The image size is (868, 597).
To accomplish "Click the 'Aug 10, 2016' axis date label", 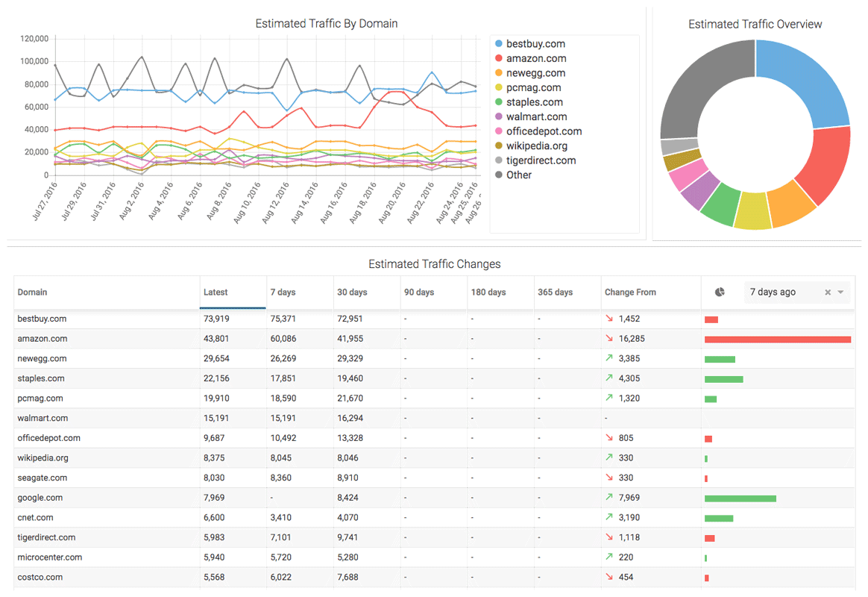I will 247,203.
